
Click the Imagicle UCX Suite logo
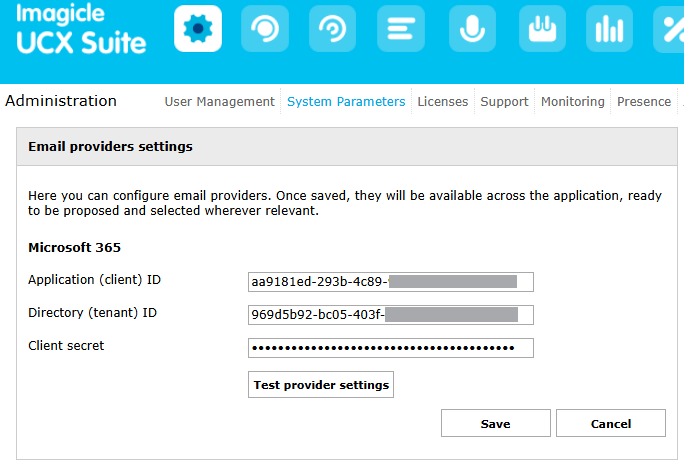pos(82,30)
